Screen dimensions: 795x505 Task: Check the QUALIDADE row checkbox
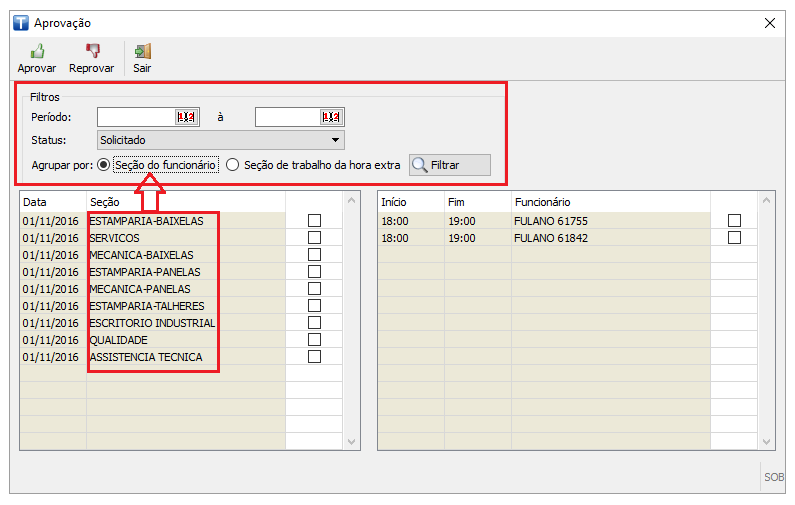314,339
